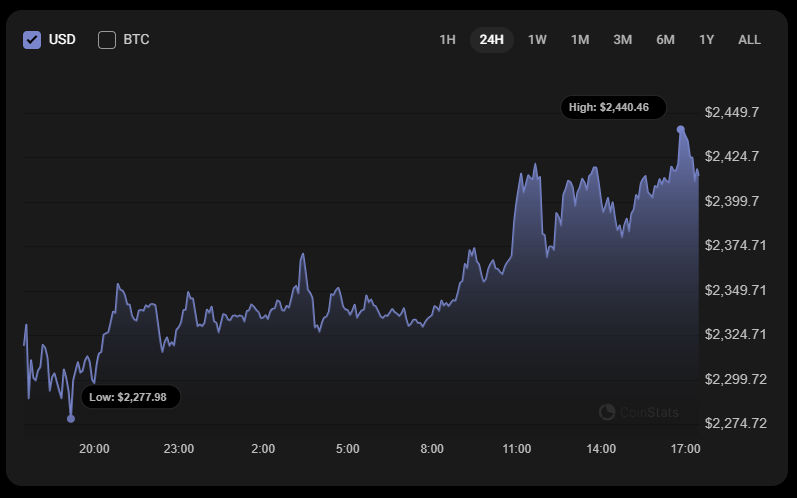Click the $2,449.7 price axis label

click(731, 112)
